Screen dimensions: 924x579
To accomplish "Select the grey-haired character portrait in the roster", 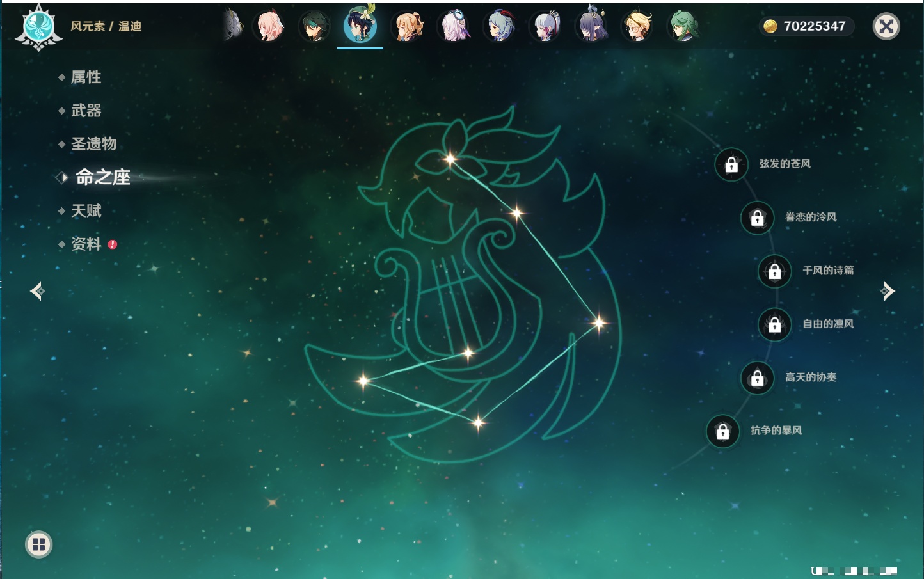I will point(234,26).
